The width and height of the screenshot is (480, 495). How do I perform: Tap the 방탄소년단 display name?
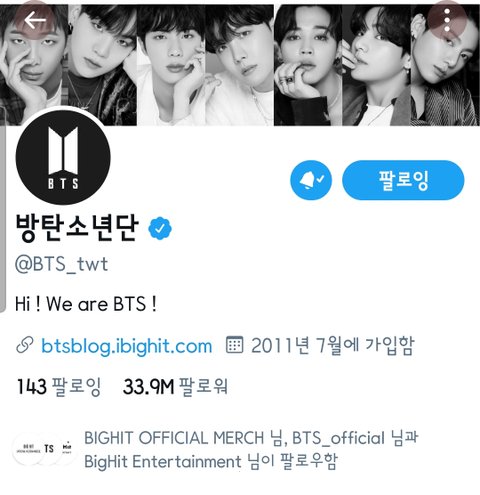(x=77, y=228)
